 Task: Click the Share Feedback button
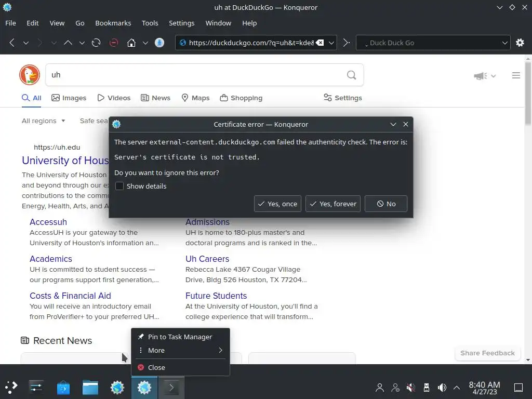(487, 353)
